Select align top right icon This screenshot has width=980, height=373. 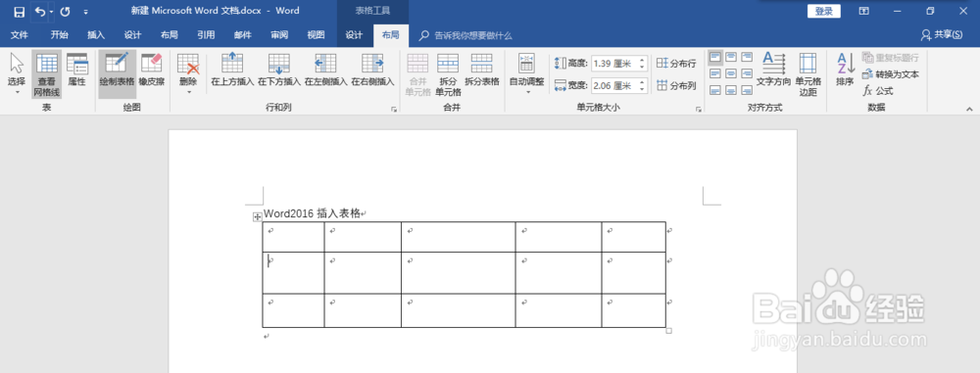pos(746,58)
